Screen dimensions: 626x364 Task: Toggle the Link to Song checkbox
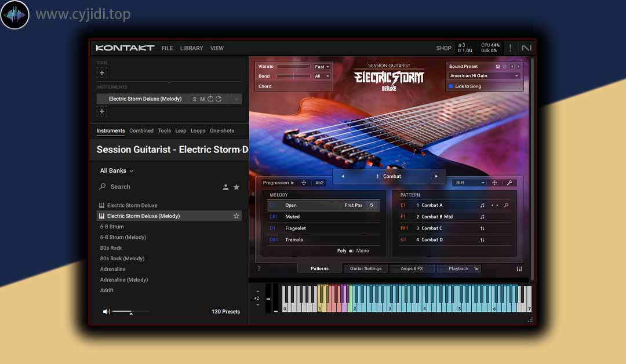[x=451, y=86]
